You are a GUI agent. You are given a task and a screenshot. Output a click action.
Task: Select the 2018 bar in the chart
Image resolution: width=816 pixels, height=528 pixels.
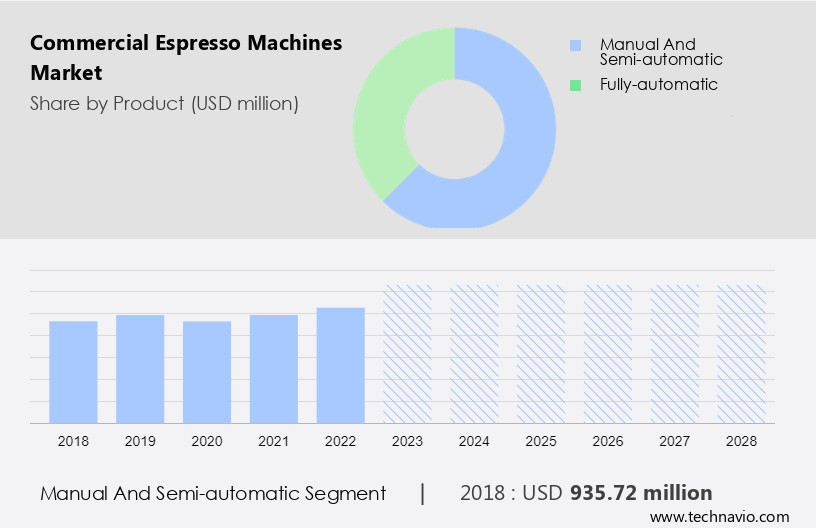(73, 372)
